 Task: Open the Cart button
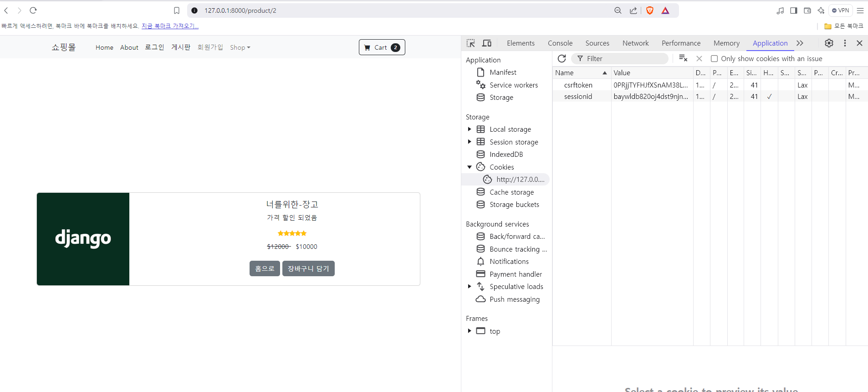click(382, 47)
